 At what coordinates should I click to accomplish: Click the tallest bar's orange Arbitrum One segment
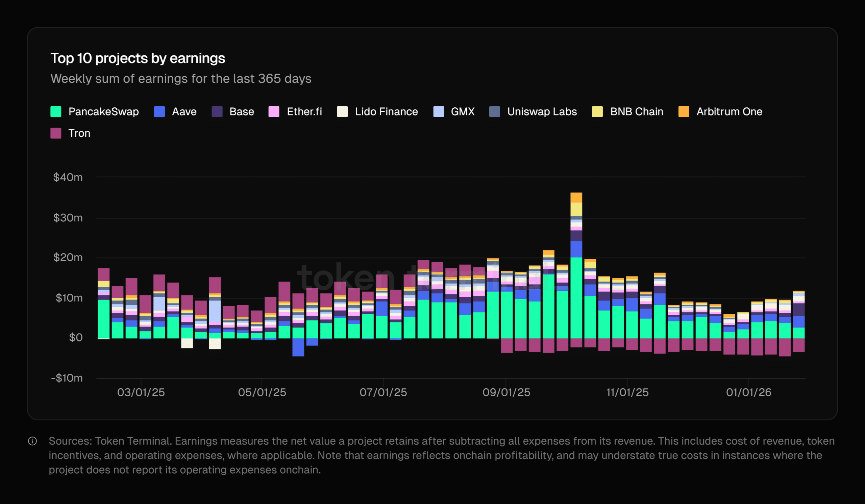[576, 197]
